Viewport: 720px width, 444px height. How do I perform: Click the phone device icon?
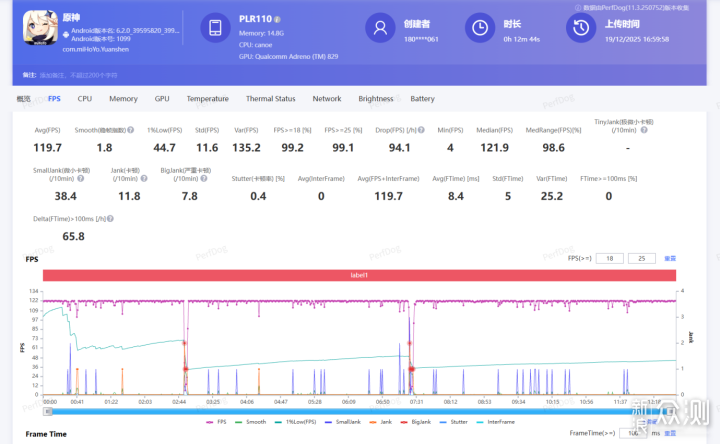click(x=217, y=29)
